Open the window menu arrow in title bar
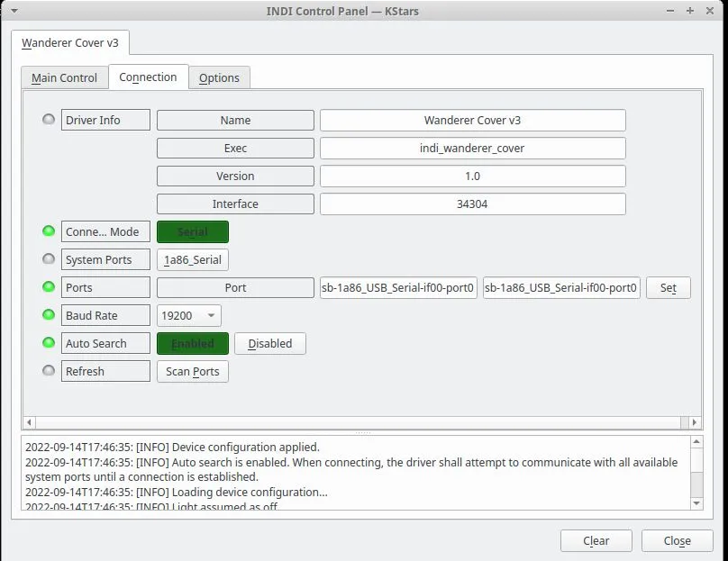The image size is (728, 561). point(14,11)
